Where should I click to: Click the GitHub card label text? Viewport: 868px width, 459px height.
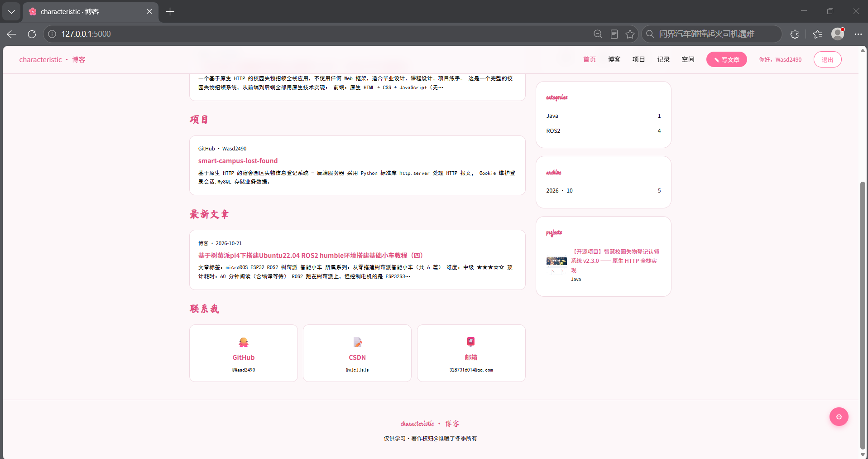click(x=244, y=358)
